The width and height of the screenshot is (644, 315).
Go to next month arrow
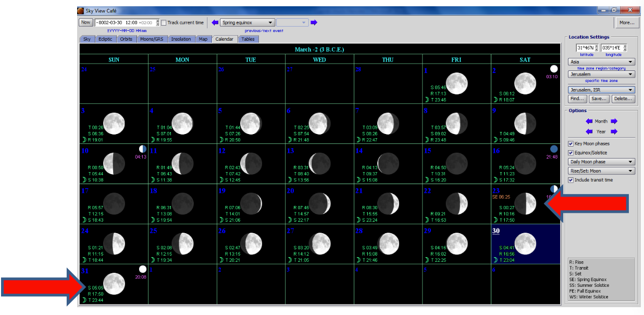614,121
